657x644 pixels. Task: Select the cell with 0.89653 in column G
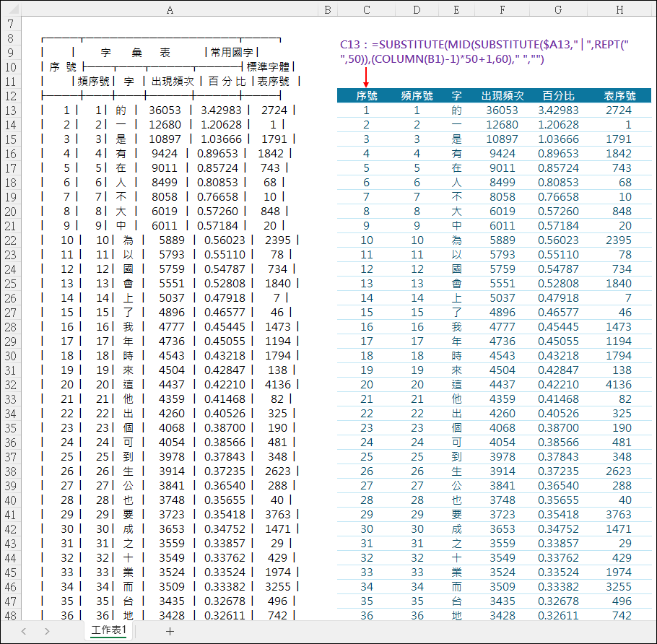coord(558,154)
